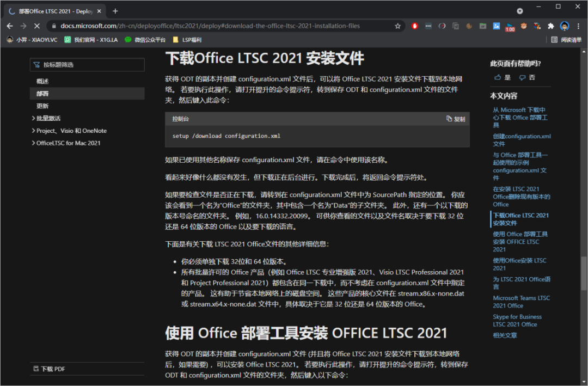Open the Tampermonkey monkey extension icon
Viewport: 588px width, 386px height.
(x=523, y=26)
